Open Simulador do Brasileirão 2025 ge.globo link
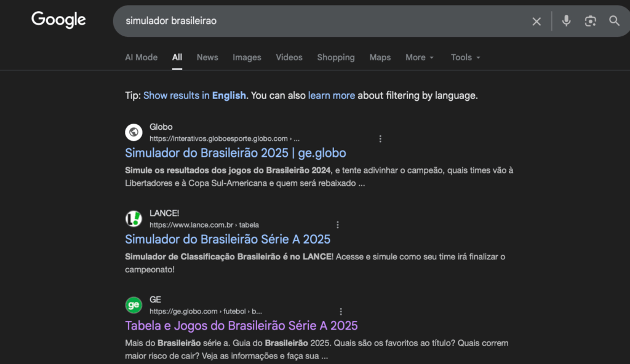 coord(235,152)
